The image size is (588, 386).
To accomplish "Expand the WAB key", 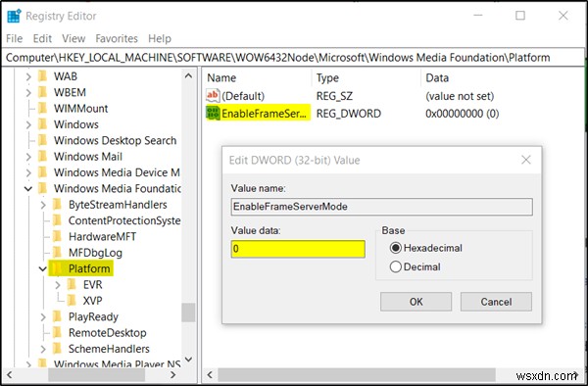I will click(28, 76).
